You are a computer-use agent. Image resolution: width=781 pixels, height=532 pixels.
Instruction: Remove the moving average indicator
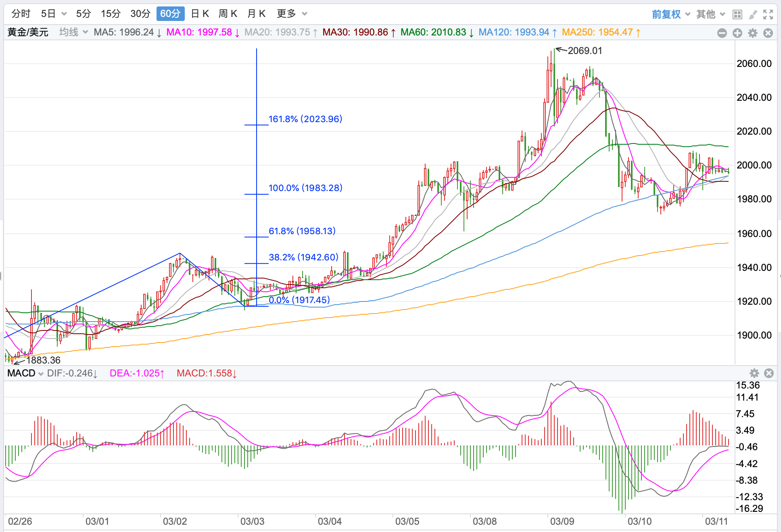coord(768,33)
